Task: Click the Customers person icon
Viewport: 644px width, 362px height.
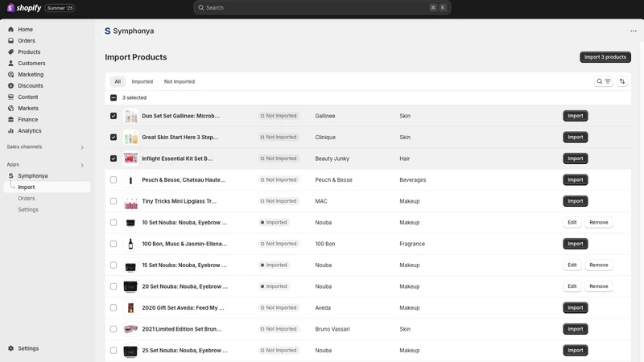Action: tap(10, 64)
